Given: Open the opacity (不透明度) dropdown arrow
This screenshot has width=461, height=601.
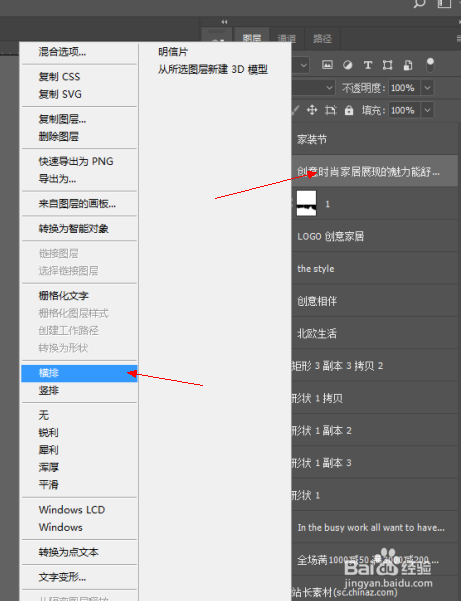Looking at the screenshot, I should tap(427, 88).
